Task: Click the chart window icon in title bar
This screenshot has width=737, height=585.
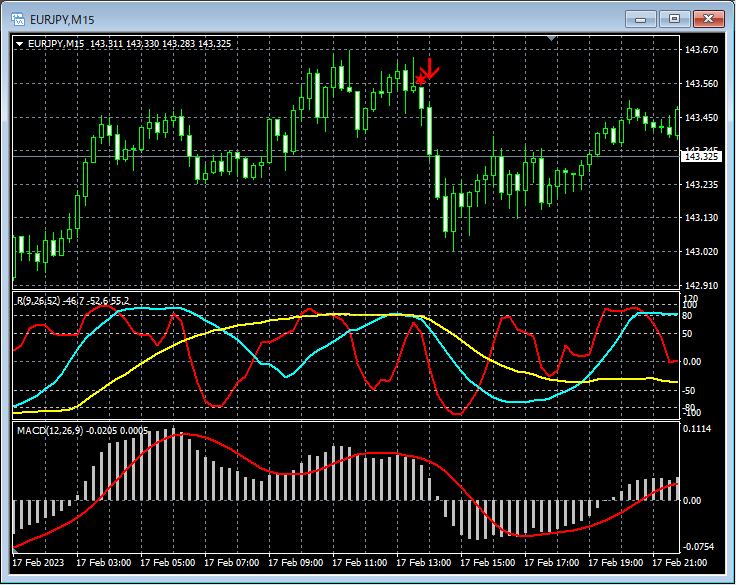Action: (18, 19)
